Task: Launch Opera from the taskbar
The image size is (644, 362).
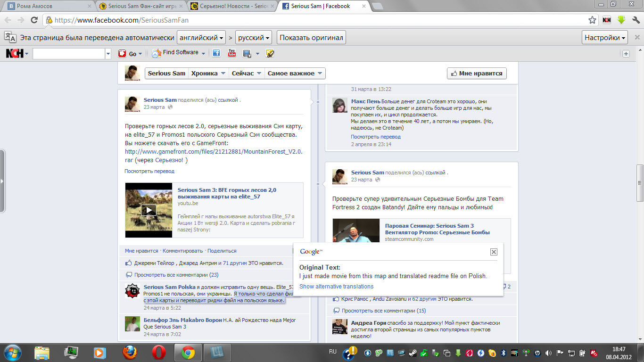Action: pyautogui.click(x=159, y=353)
